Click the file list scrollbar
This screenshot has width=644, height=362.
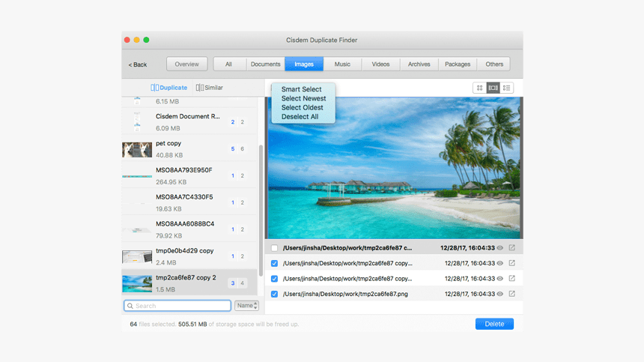tap(261, 211)
